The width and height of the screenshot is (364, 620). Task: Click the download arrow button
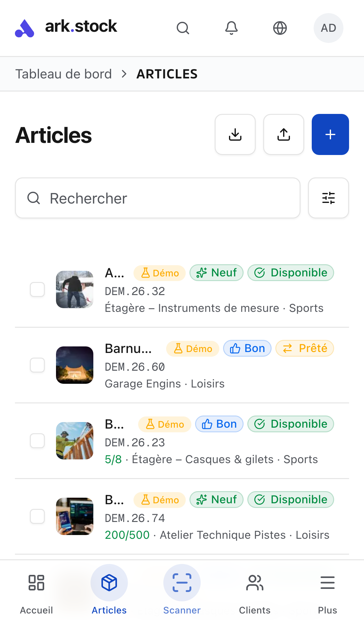[x=235, y=134]
